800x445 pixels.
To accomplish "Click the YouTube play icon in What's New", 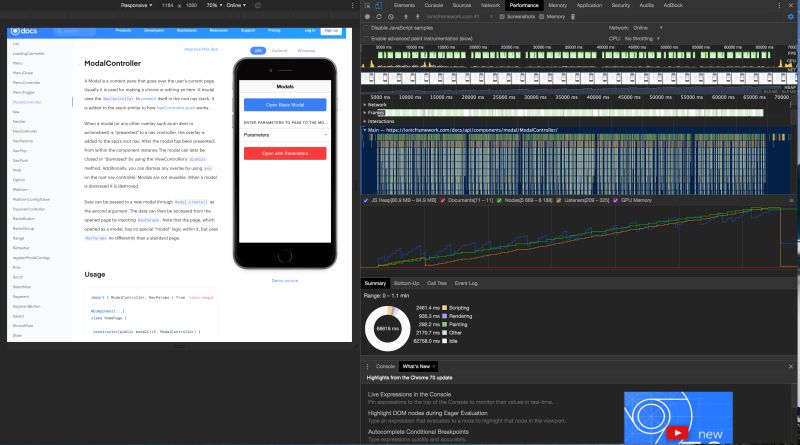I will click(677, 433).
